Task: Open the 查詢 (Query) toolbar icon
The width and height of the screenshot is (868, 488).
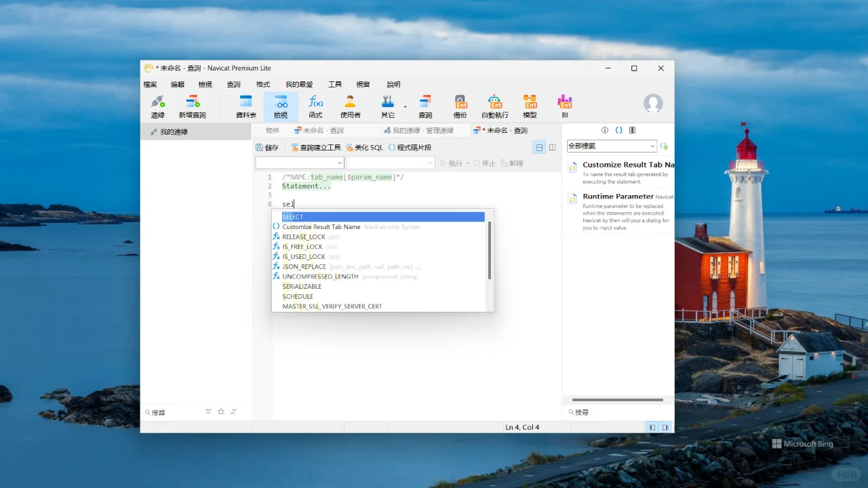Action: pos(425,106)
